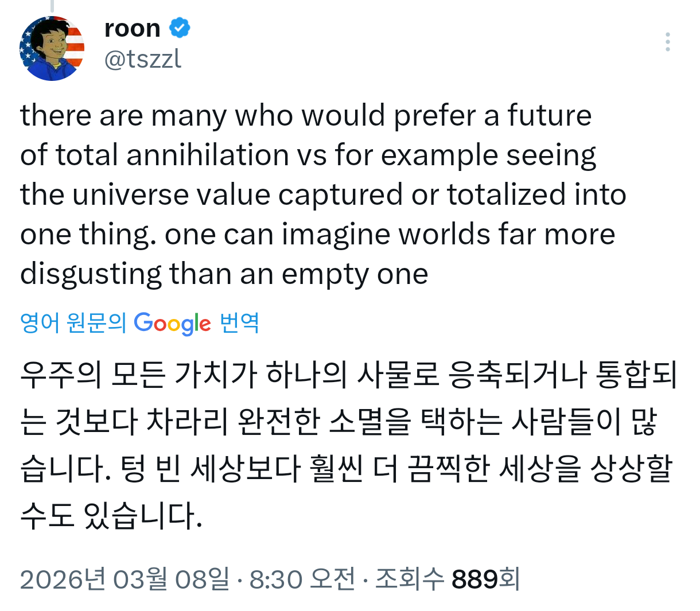Open the @tszzl handle link
700x611 pixels.
[x=143, y=59]
